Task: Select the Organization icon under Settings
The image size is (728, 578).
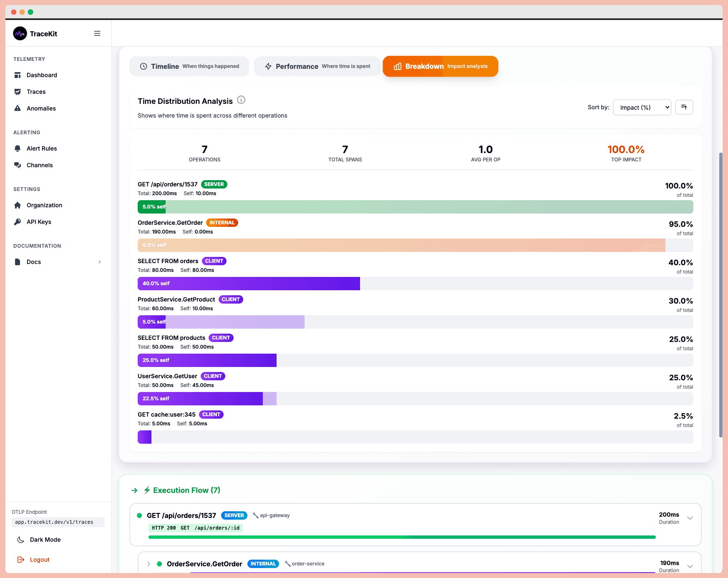Action: [18, 205]
